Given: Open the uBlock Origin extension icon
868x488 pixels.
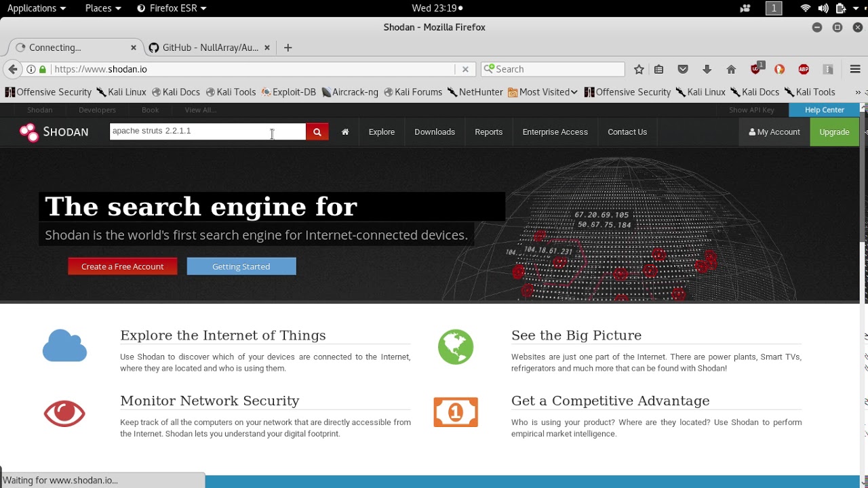Looking at the screenshot, I should 757,68.
